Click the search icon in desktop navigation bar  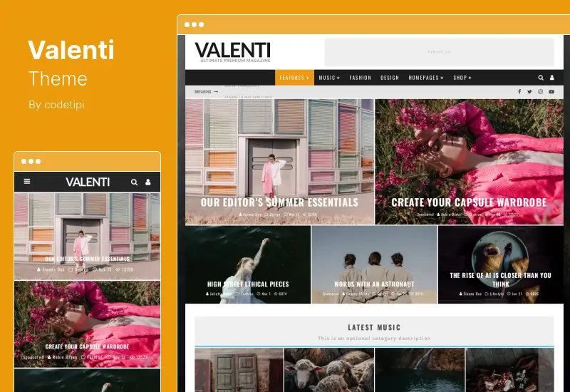point(541,78)
